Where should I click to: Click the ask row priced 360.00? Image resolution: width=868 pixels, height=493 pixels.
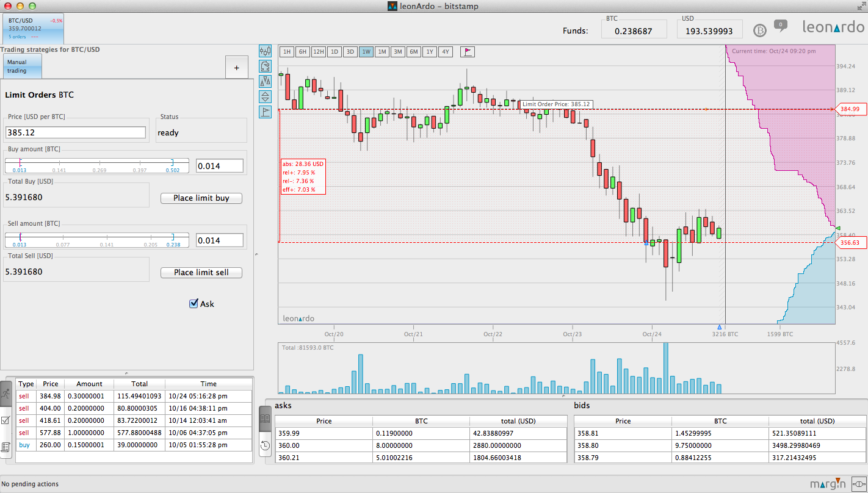point(421,445)
